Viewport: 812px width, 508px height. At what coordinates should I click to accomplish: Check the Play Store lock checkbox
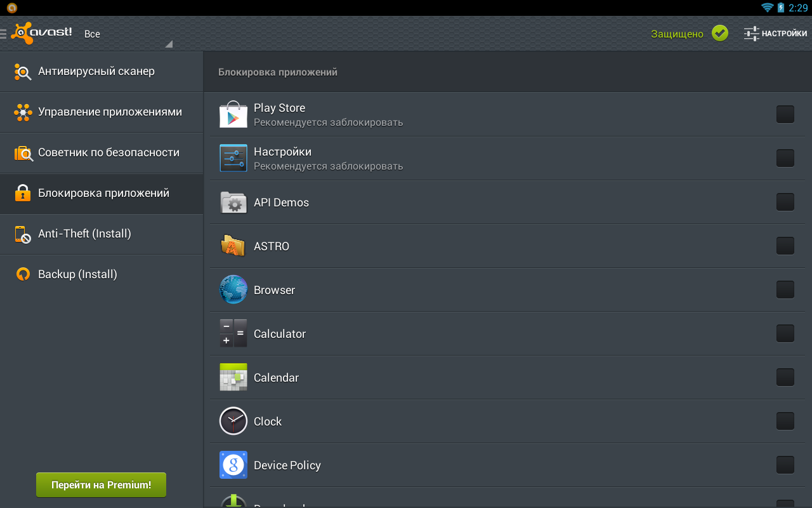785,114
